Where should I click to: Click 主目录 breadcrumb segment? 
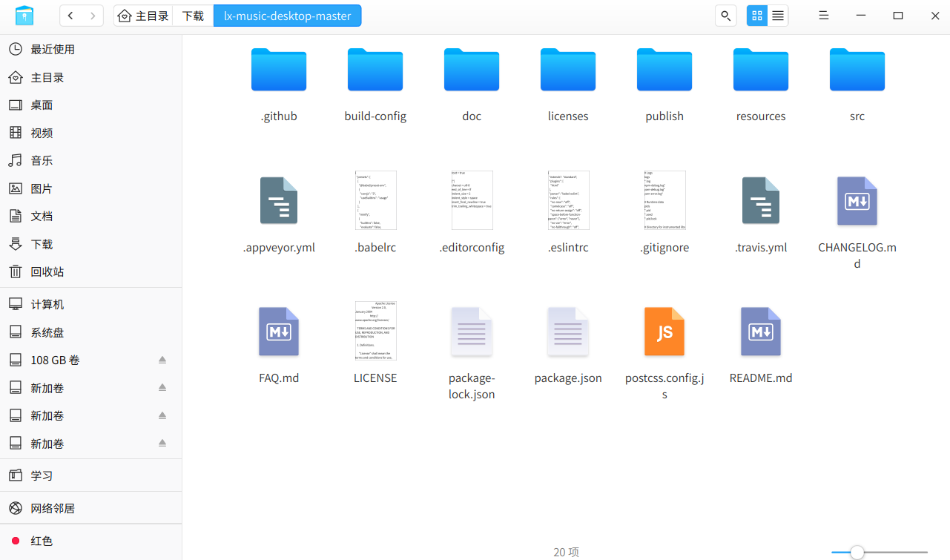tap(144, 16)
